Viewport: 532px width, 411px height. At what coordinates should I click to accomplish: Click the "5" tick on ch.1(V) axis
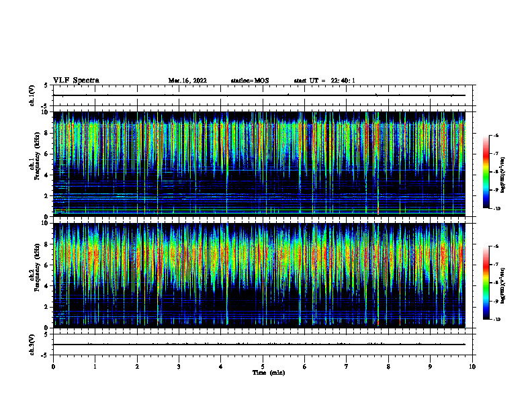(x=46, y=85)
